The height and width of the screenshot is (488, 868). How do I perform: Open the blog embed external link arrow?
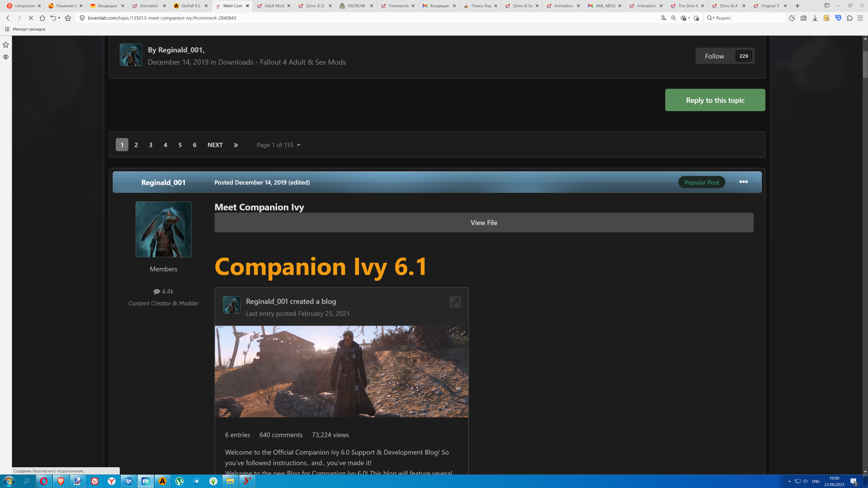(x=455, y=302)
